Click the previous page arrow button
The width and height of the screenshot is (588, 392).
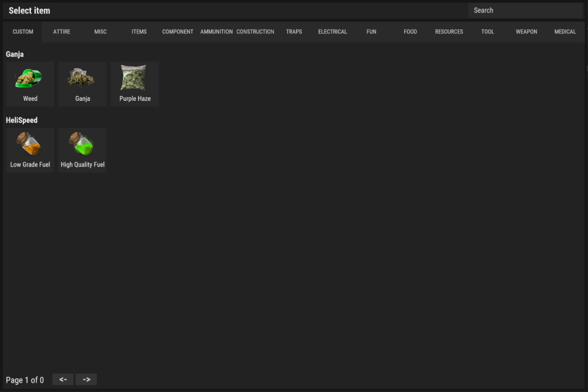(63, 379)
